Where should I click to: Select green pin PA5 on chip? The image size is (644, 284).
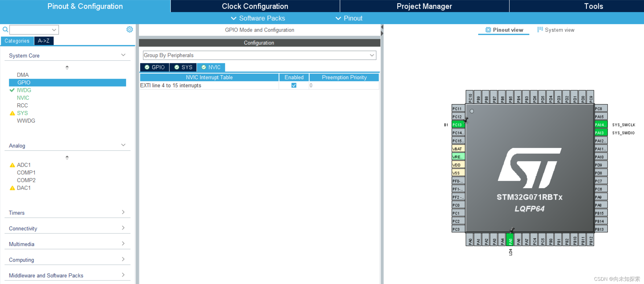(510, 240)
